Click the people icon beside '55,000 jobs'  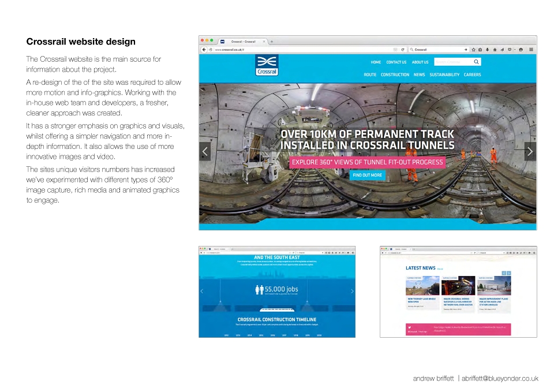[259, 290]
